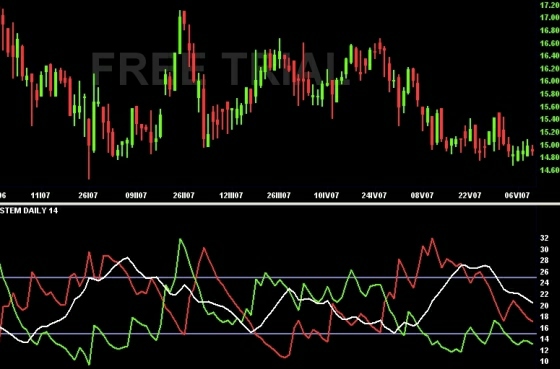Select the 10IV07 date marker

[326, 195]
